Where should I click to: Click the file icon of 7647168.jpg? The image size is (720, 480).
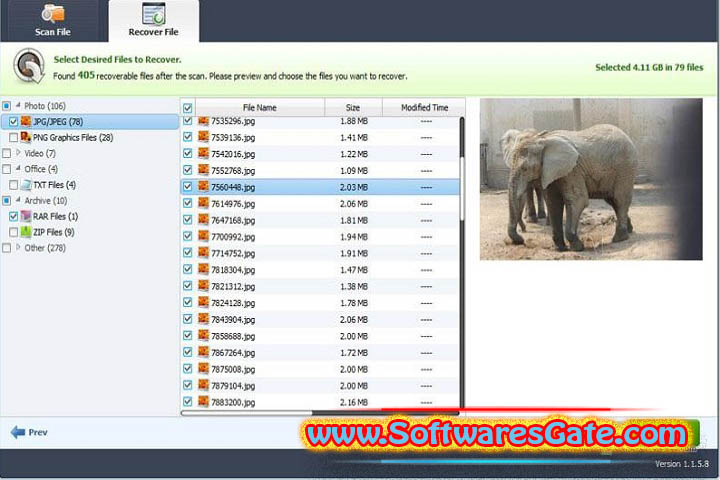(203, 220)
